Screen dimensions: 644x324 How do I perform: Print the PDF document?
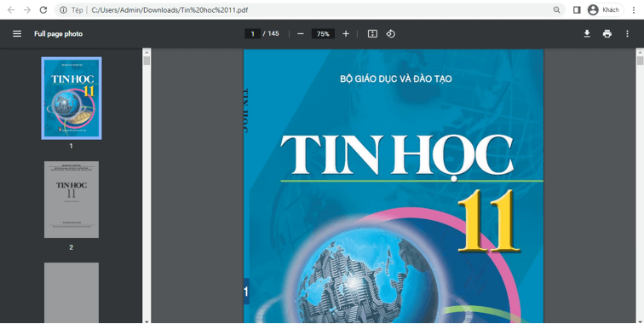[607, 34]
